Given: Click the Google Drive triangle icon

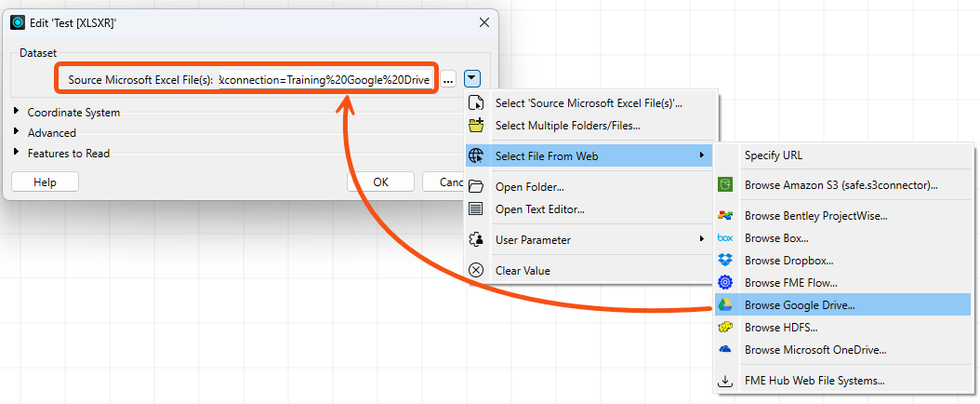Looking at the screenshot, I should (725, 304).
